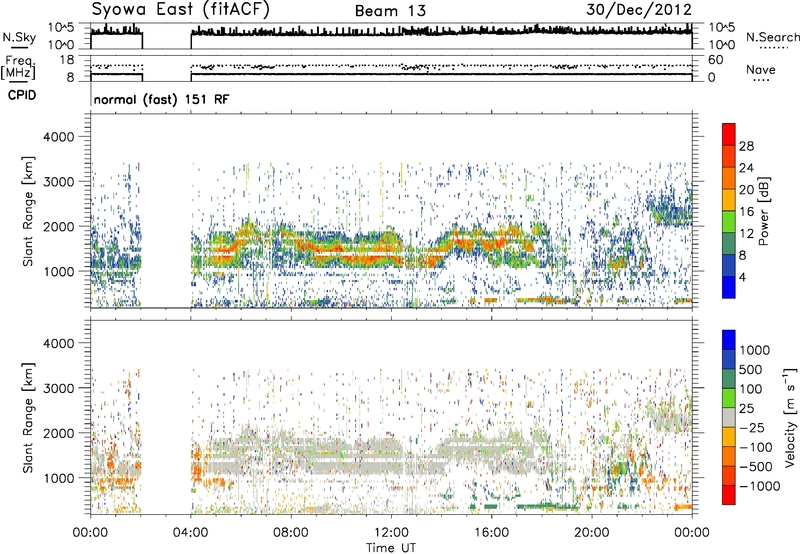Click the blue top segment of Velocity colorbar
800x554 pixels.
pyautogui.click(x=729, y=340)
